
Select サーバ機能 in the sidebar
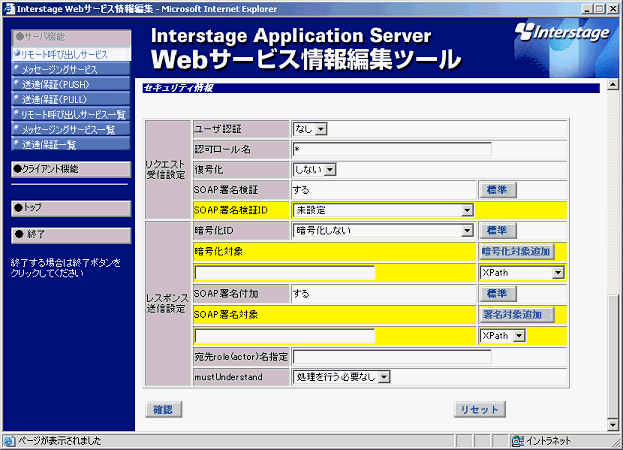pos(71,37)
